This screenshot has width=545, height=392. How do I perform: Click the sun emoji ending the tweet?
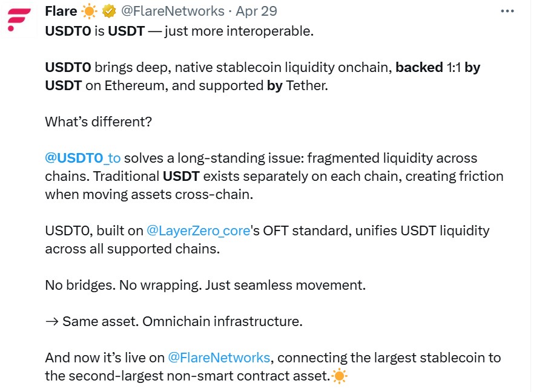coord(340,376)
